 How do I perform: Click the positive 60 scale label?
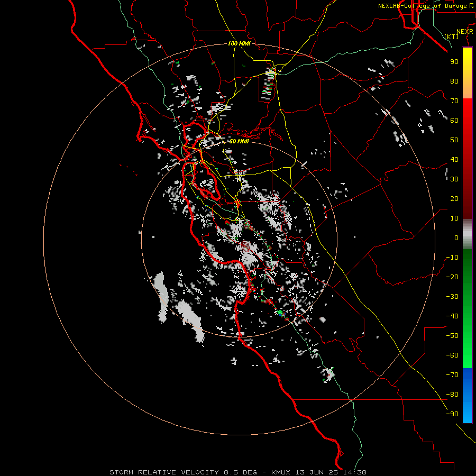click(x=454, y=120)
